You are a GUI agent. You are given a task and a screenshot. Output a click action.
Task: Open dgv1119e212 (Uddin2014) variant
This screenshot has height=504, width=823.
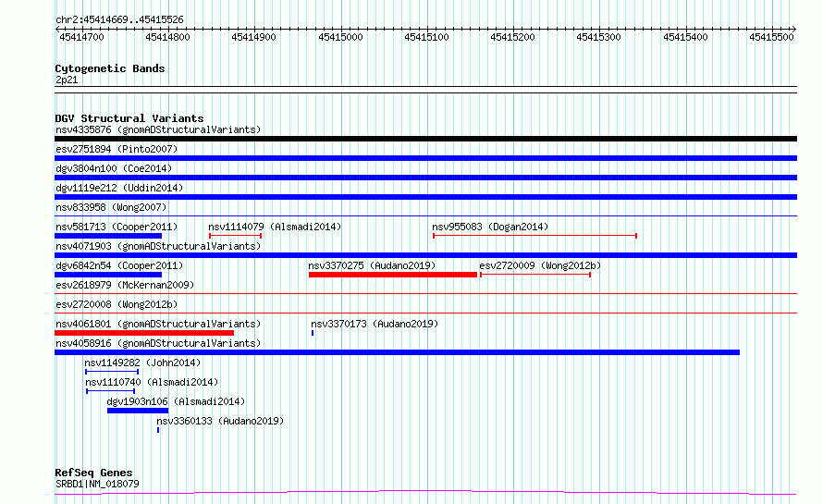coord(119,188)
